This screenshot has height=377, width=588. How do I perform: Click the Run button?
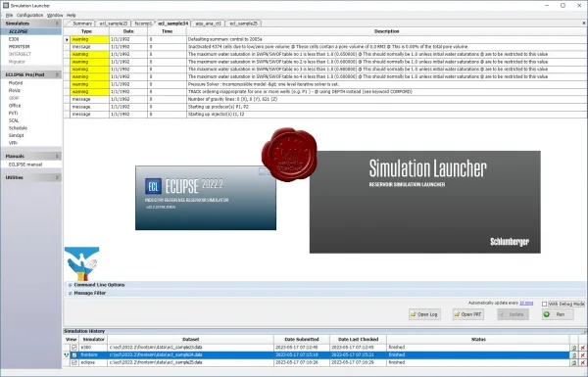point(558,314)
